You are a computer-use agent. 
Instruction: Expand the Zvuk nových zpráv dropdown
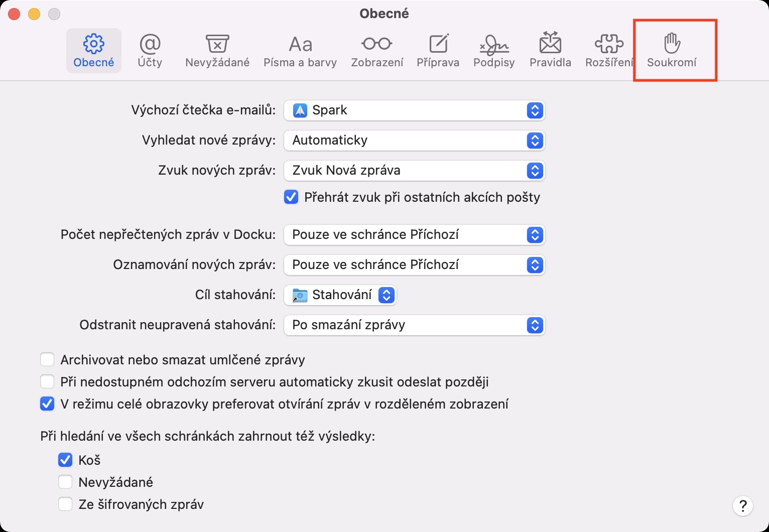415,171
